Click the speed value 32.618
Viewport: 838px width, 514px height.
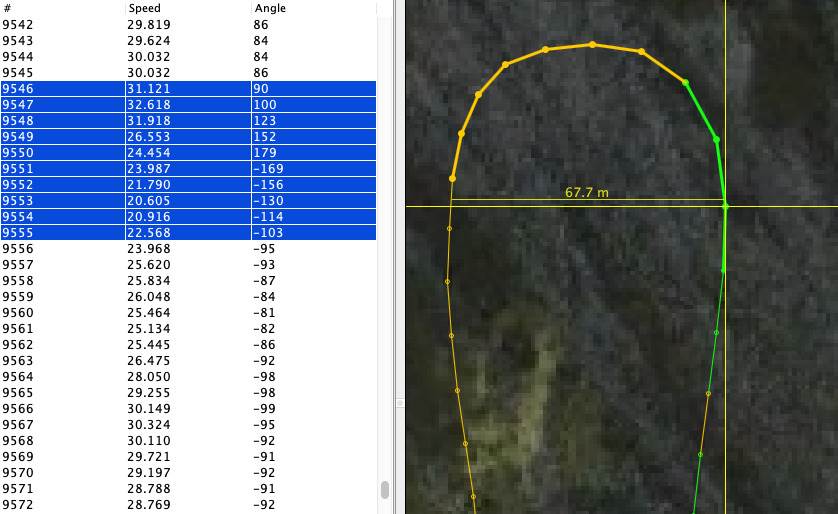[x=149, y=105]
